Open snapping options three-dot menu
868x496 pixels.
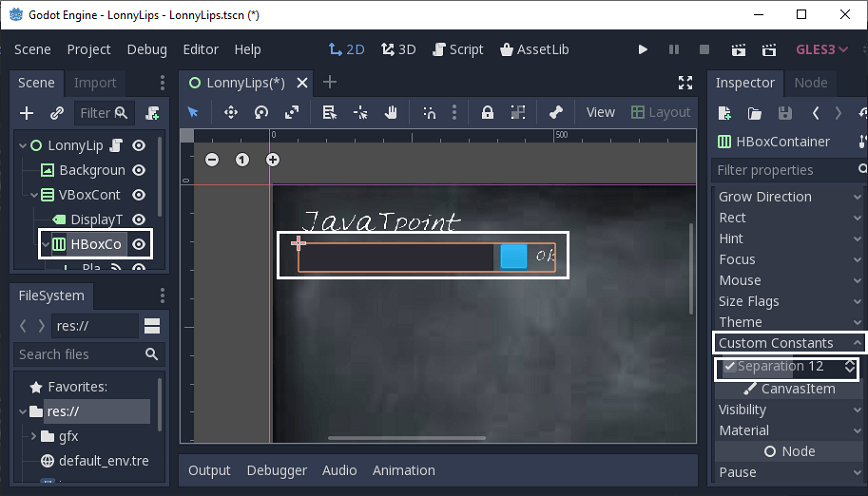(x=454, y=112)
